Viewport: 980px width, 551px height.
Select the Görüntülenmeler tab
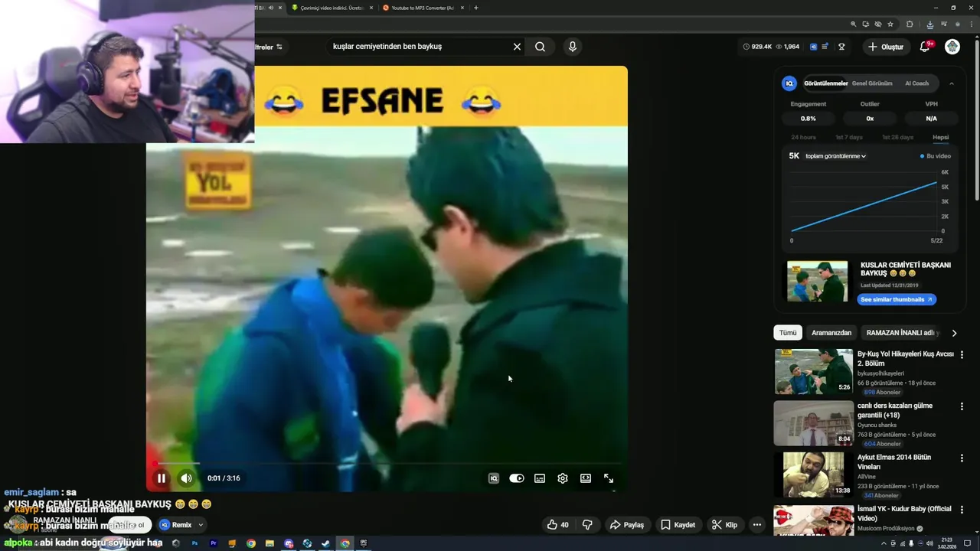[826, 83]
